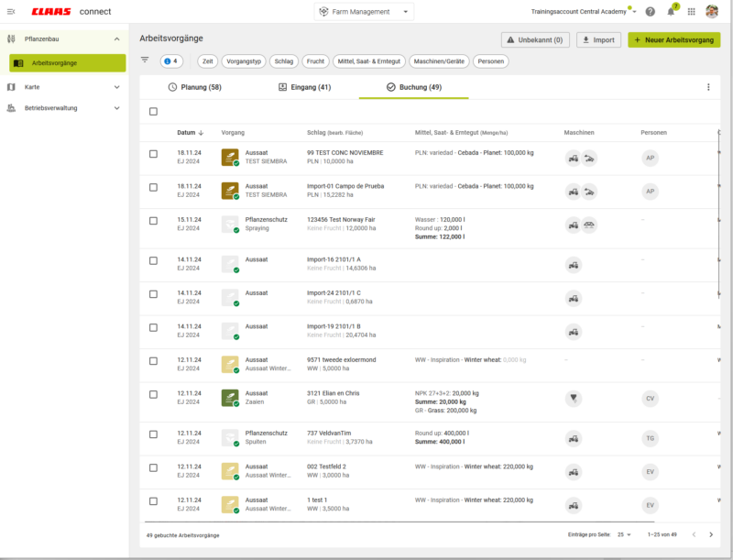
Task: Open the help question mark icon
Action: (x=650, y=12)
